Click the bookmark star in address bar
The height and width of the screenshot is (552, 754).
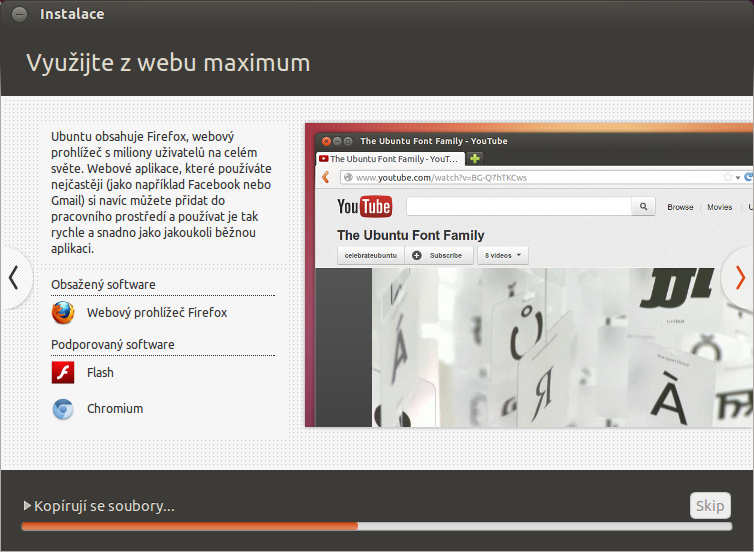pyautogui.click(x=728, y=177)
